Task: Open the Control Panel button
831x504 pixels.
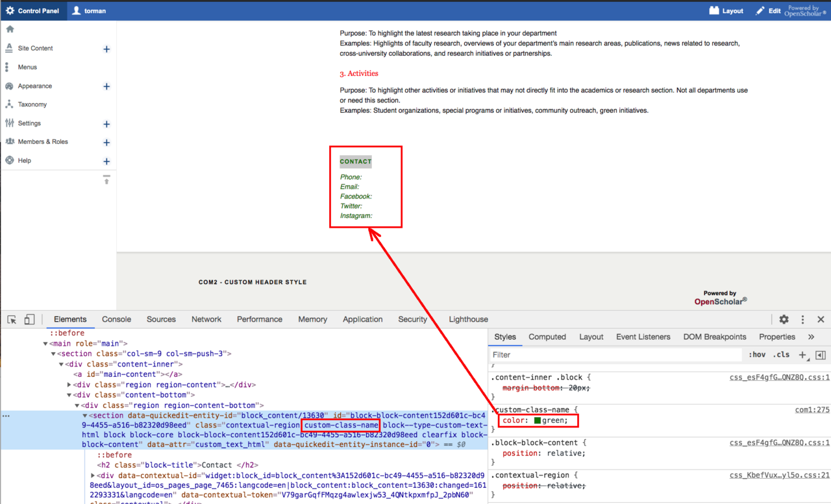Action: [x=33, y=10]
